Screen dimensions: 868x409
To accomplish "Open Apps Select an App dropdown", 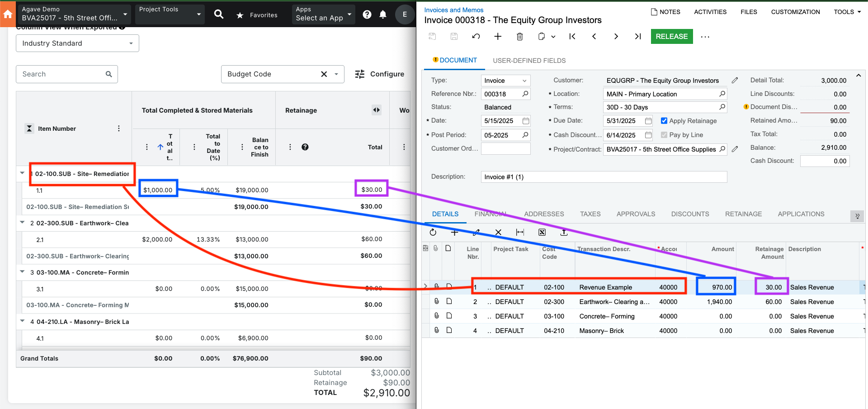I will click(x=323, y=14).
